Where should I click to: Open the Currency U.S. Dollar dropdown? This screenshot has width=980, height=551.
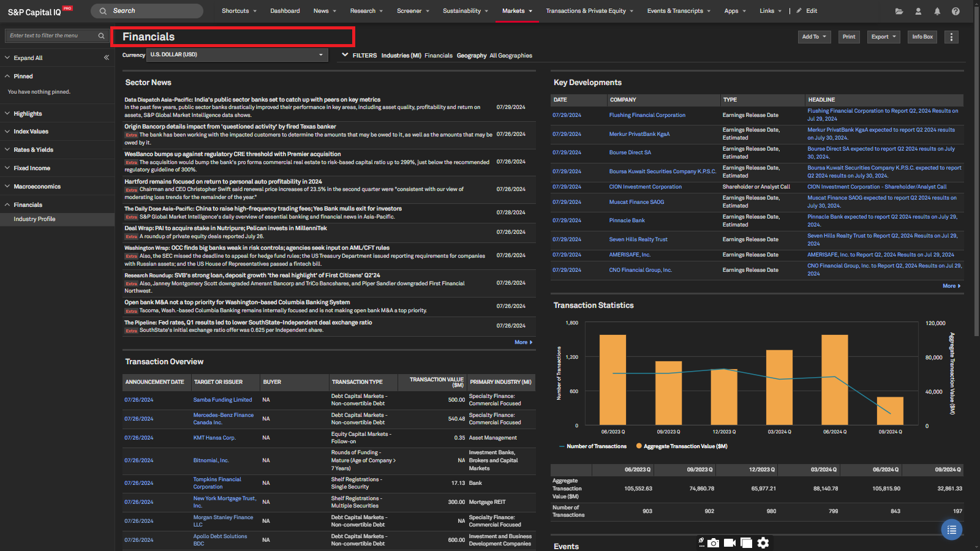coord(236,55)
